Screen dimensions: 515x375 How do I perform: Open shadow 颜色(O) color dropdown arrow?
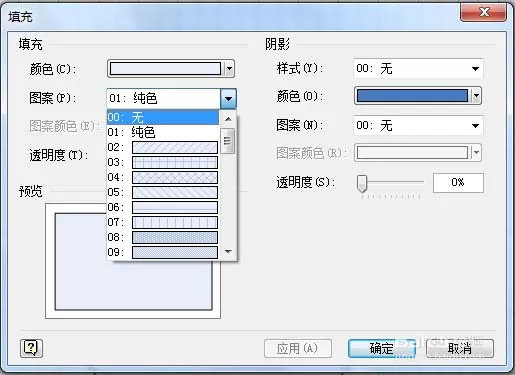(x=477, y=96)
